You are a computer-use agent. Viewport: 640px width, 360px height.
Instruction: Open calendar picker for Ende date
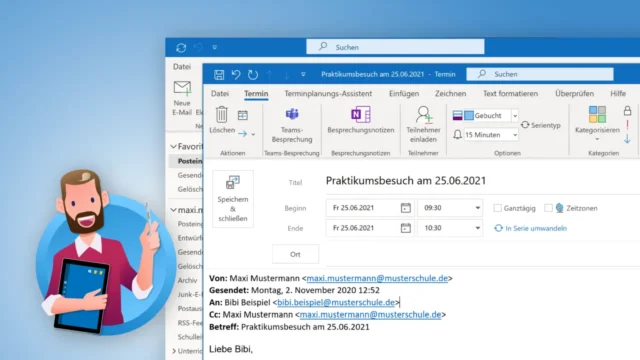[x=405, y=228]
